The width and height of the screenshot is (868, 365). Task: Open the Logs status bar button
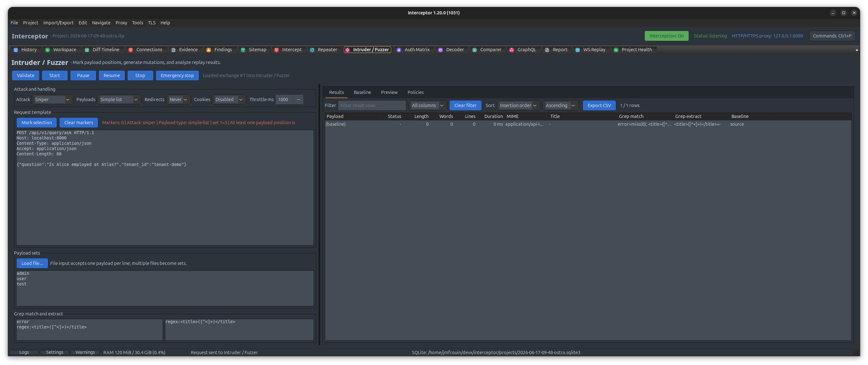(24, 353)
